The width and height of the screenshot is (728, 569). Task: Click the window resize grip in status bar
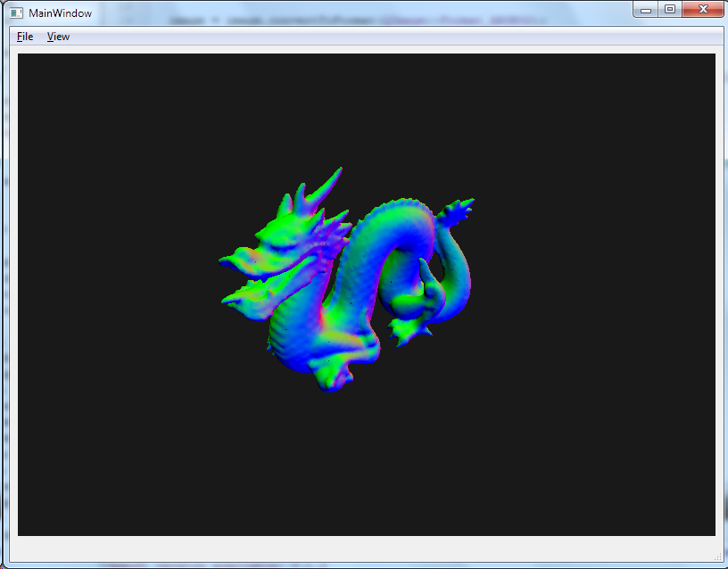click(718, 557)
